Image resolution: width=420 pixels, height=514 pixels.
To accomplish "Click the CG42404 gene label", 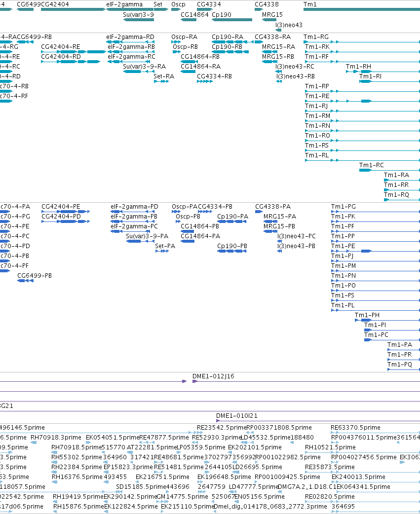I will 55,4.
